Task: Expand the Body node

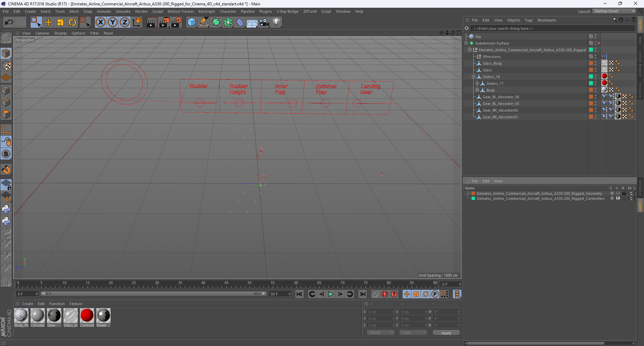Action: tap(477, 90)
